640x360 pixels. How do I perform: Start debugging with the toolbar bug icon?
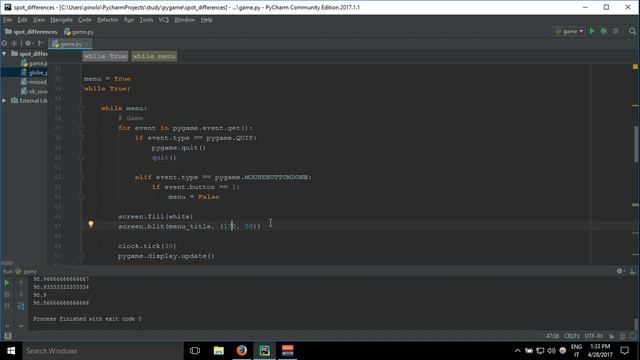(604, 31)
